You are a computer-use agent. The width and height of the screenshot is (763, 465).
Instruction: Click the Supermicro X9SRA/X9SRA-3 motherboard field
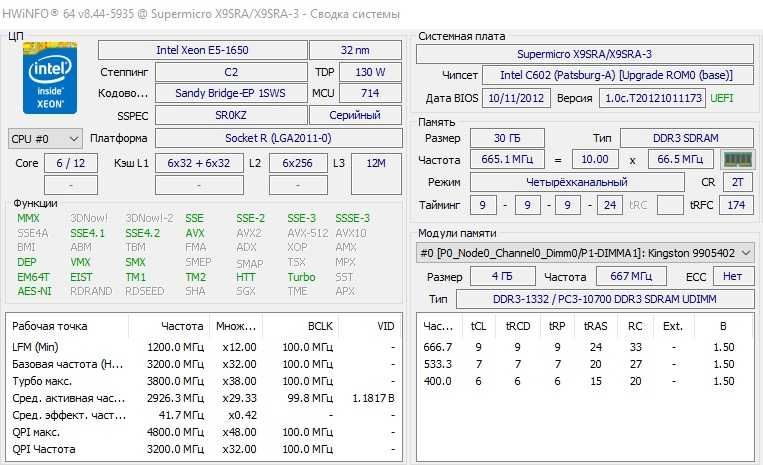tap(584, 54)
